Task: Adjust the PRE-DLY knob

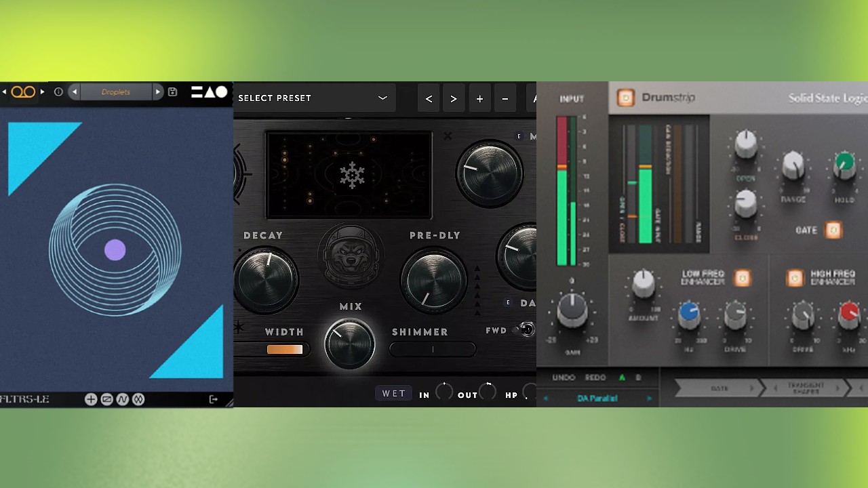Action: 434,281
